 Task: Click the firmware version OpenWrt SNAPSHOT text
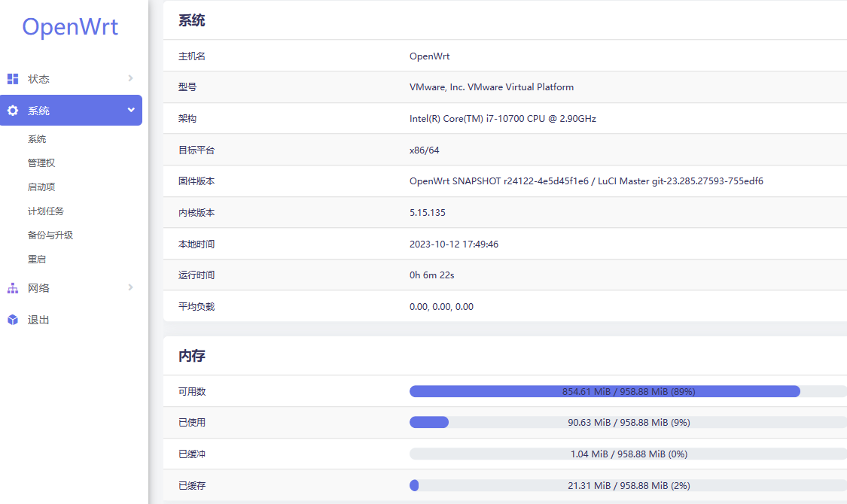586,181
